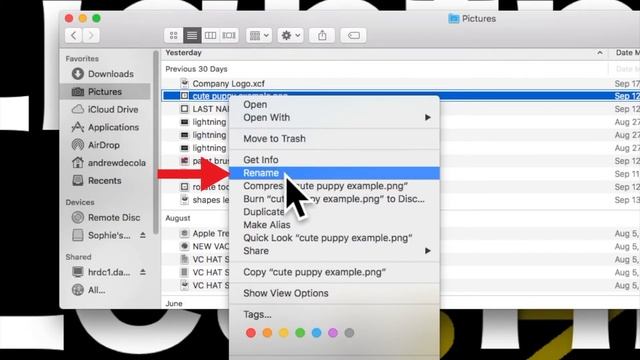
Task: Open Recents in the sidebar
Action: click(105, 180)
